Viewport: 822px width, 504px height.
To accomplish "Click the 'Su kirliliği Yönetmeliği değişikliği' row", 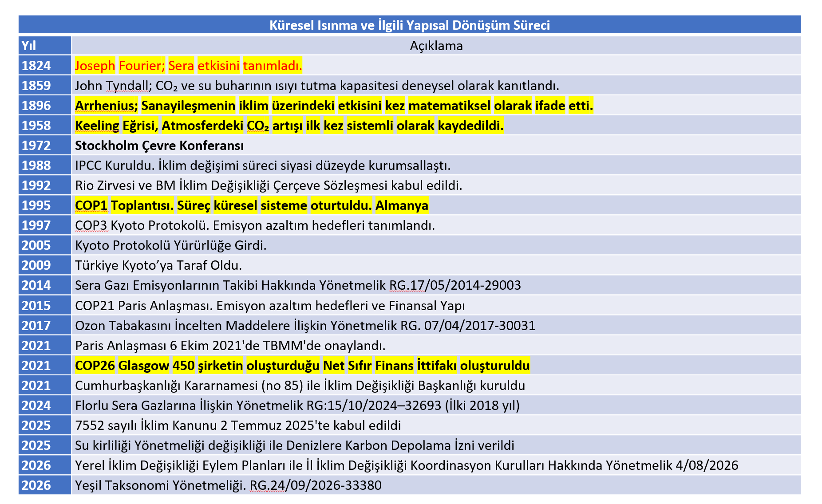I will tap(436, 445).
